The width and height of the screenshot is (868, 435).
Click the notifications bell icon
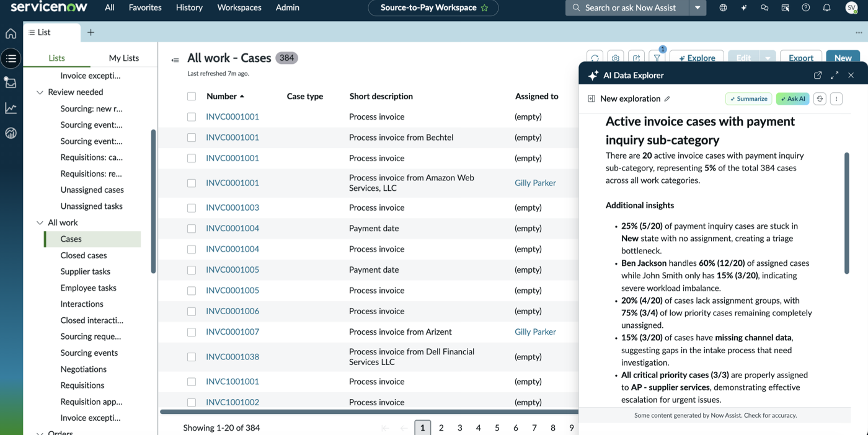coord(826,7)
